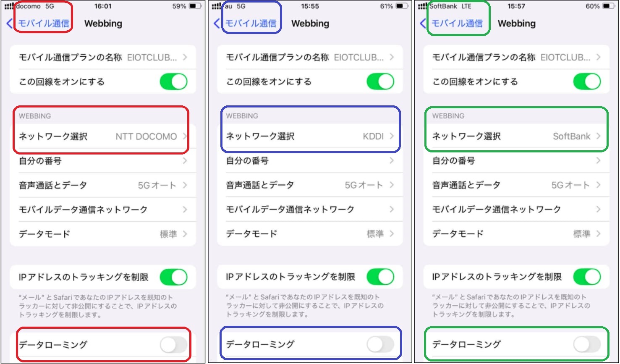This screenshot has height=364, width=620.
Task: Tap back chevron on the SoftBank screen
Action: click(423, 24)
